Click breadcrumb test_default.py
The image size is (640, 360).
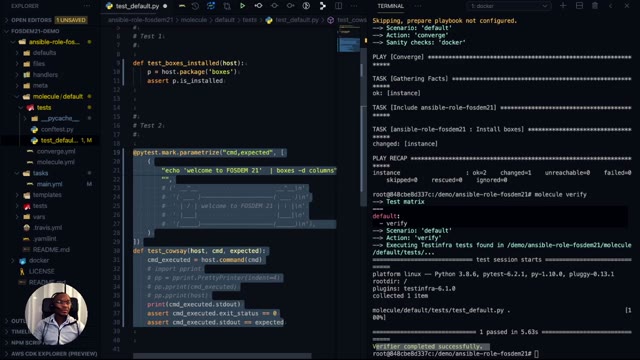pos(297,20)
